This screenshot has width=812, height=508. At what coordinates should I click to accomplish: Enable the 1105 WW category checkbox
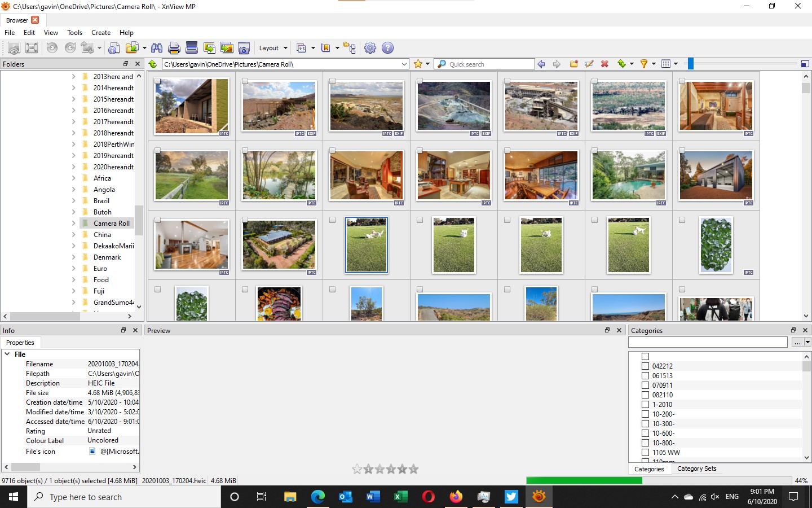646,452
